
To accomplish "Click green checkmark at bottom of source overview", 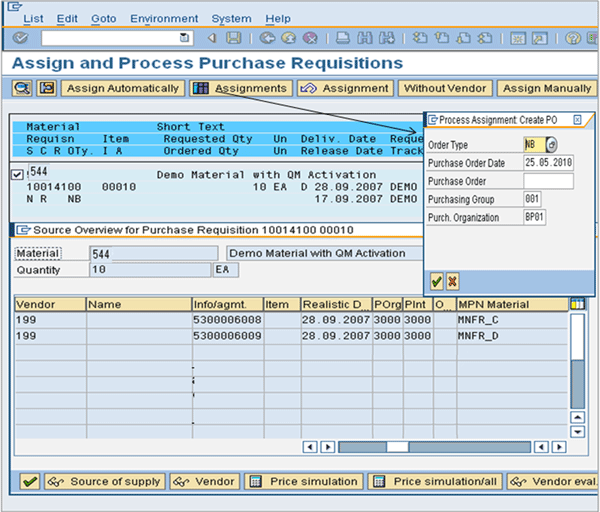I will pyautogui.click(x=30, y=481).
